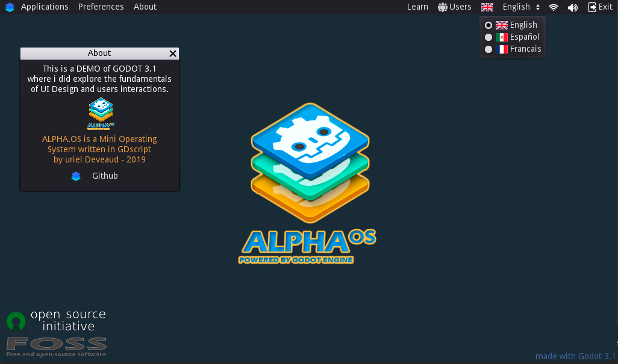Screen dimensions: 618x364
Task: Open the Users menu label
Action: click(x=460, y=7)
